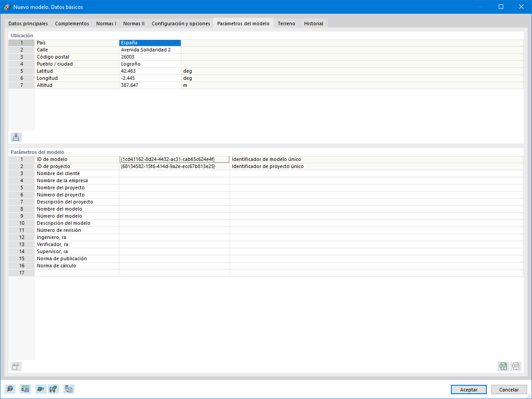This screenshot has height=399, width=532.
Task: Go to the Normas II tab
Action: pos(133,23)
